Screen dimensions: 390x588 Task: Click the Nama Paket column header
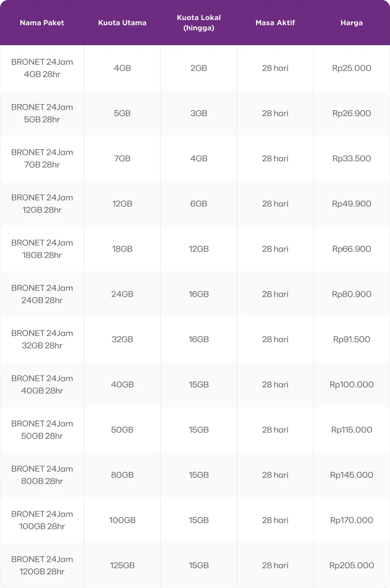tap(42, 23)
